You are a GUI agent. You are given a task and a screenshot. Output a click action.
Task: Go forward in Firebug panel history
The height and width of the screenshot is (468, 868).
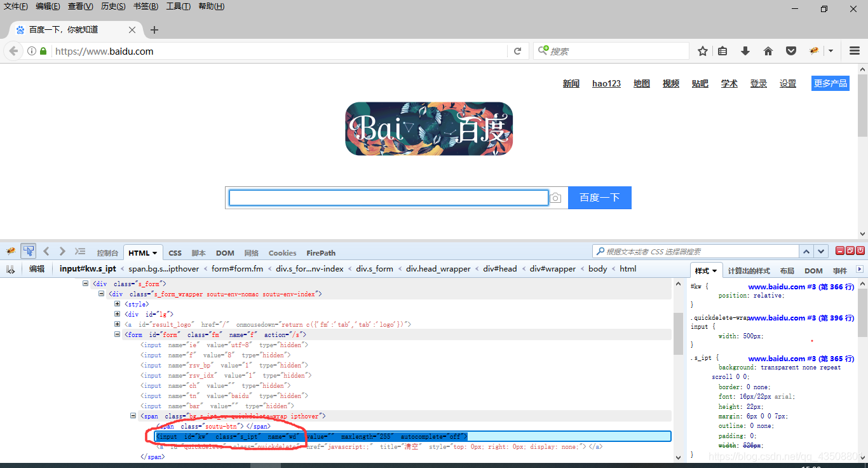[62, 251]
